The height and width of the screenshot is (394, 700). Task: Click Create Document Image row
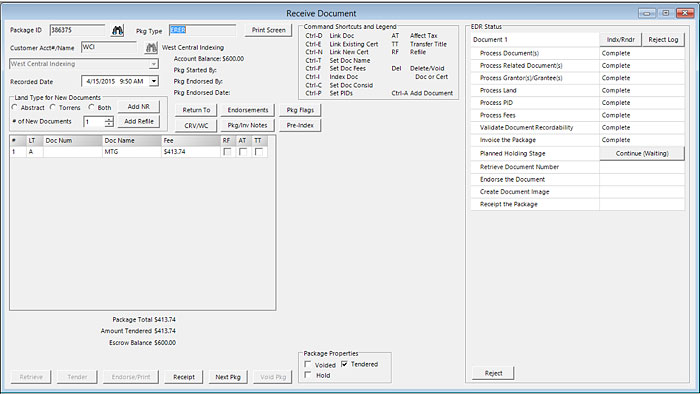[577, 192]
